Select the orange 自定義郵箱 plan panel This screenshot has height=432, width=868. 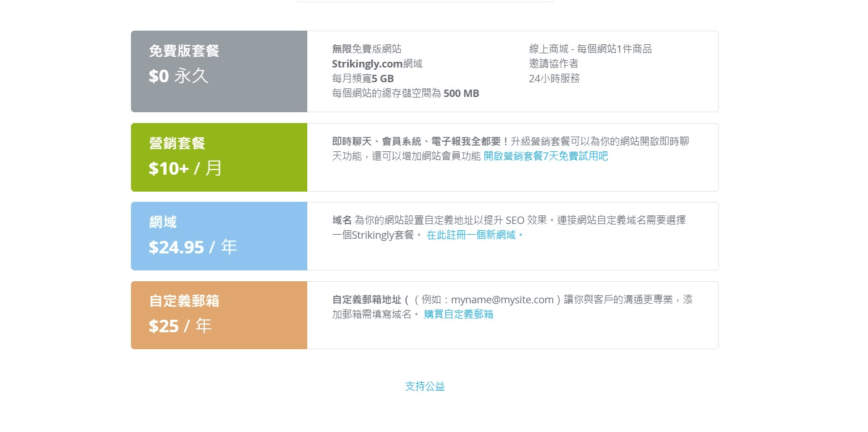click(x=219, y=315)
